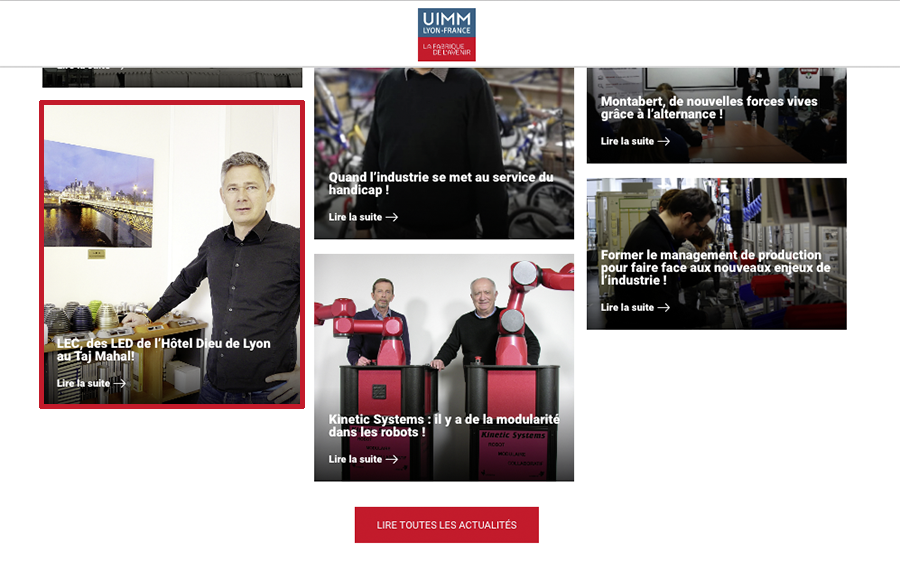Click 'Lire toutes les actualités' button
The width and height of the screenshot is (900, 571).
(x=447, y=525)
